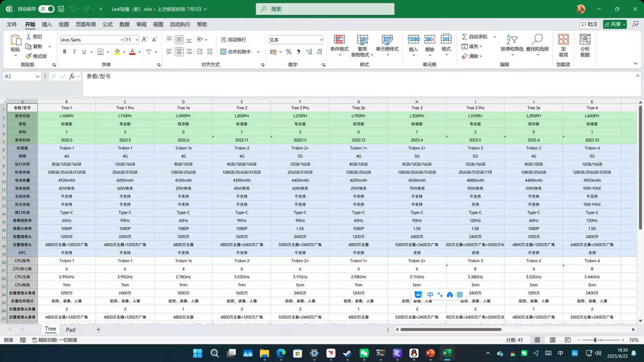
Task: Click the Delete cells icon
Action: (x=430, y=39)
